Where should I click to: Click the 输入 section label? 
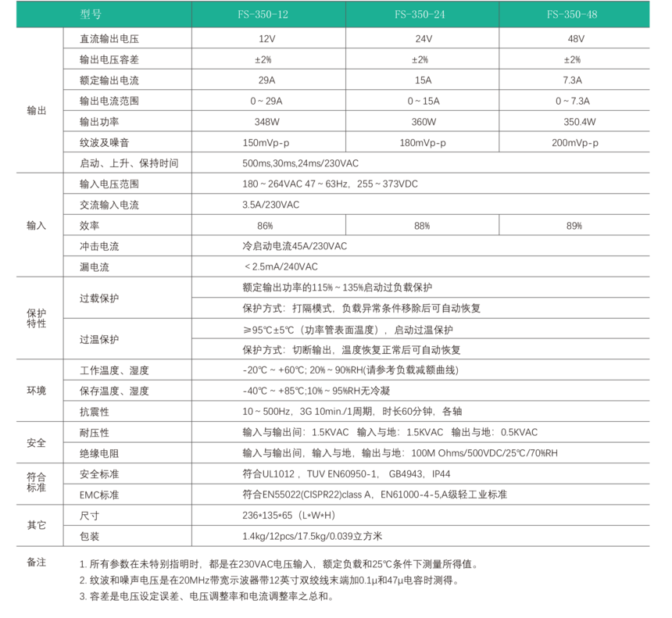[37, 226]
